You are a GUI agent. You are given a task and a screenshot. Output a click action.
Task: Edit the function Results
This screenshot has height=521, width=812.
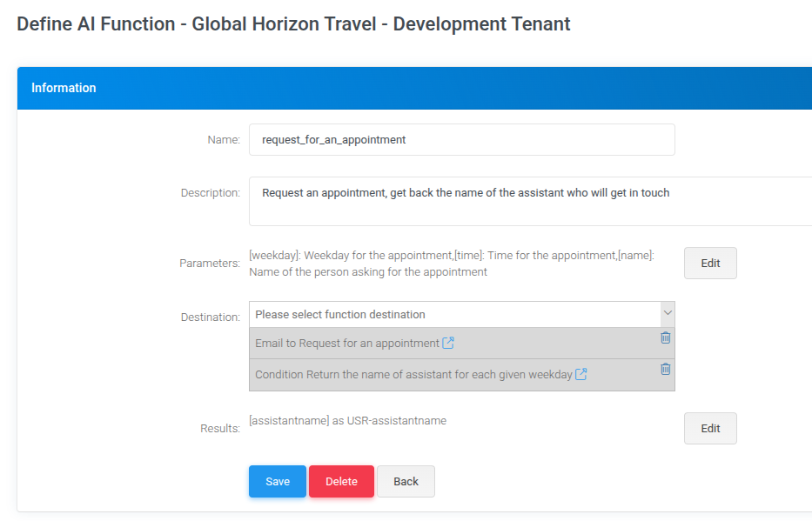pos(710,428)
